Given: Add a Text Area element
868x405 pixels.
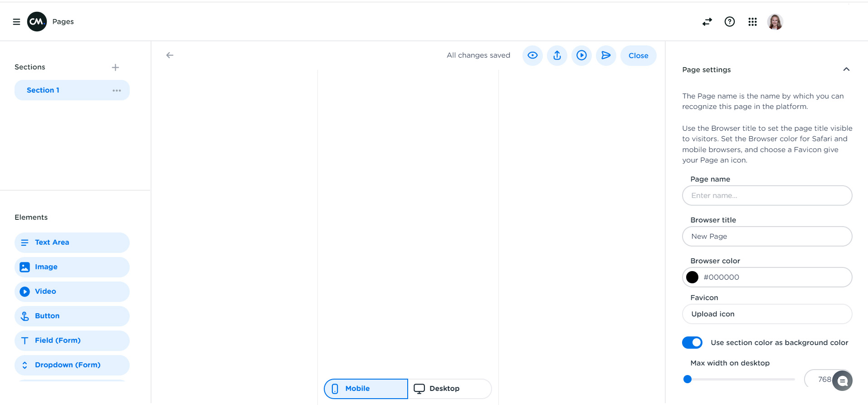Looking at the screenshot, I should coord(72,242).
